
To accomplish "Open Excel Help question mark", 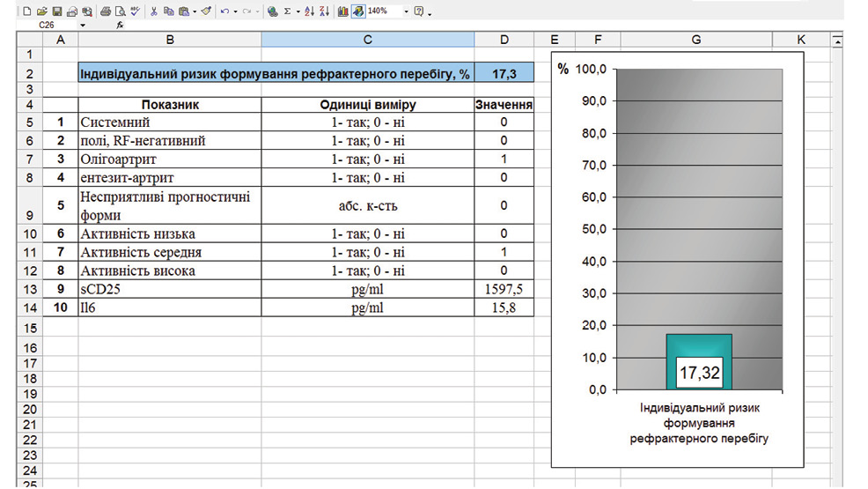I will (x=419, y=11).
